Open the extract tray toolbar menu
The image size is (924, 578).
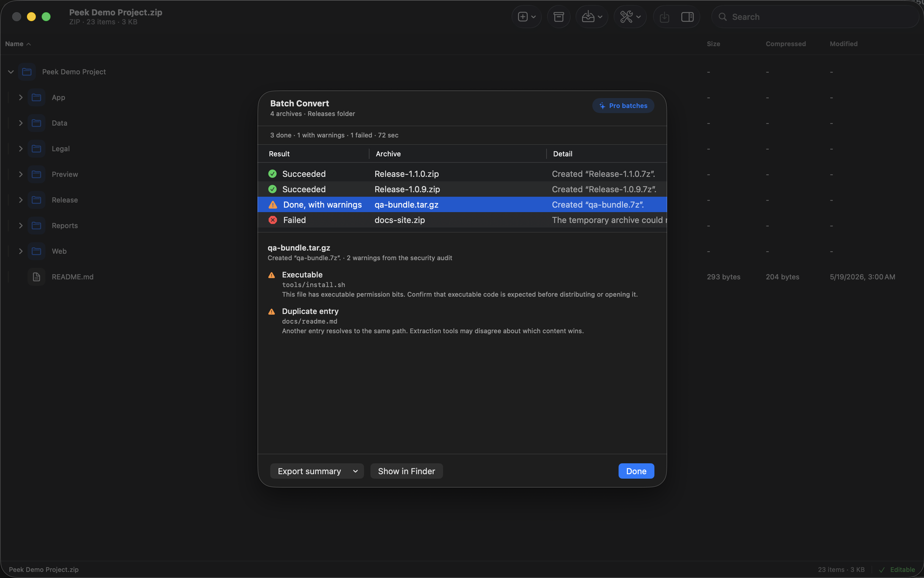[592, 17]
